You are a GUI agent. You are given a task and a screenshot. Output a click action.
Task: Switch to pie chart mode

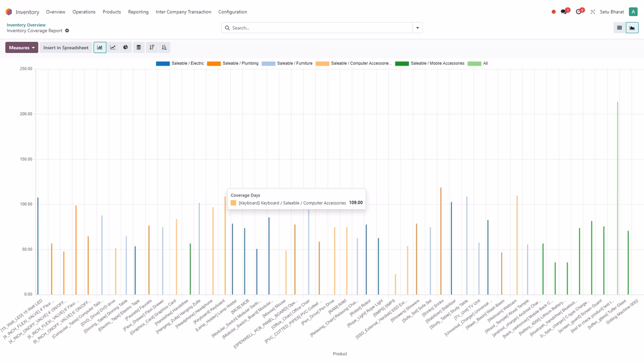point(126,47)
